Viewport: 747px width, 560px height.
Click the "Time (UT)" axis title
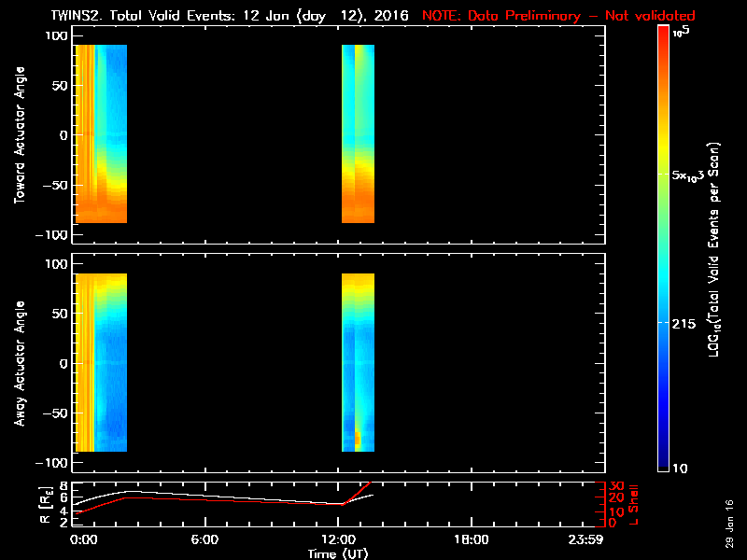pyautogui.click(x=338, y=553)
